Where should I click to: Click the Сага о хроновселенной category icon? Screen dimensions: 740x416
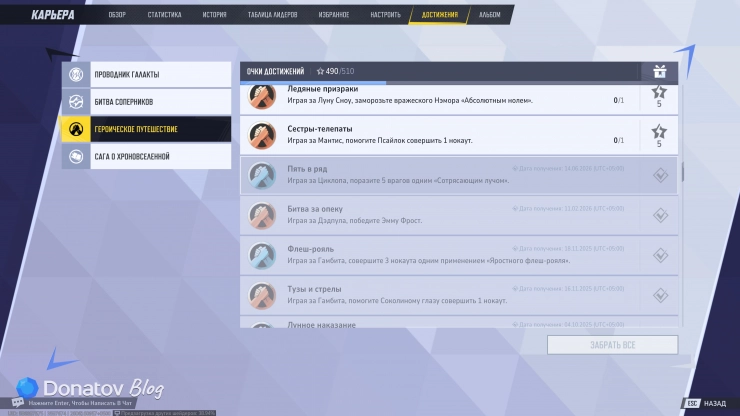[76, 156]
